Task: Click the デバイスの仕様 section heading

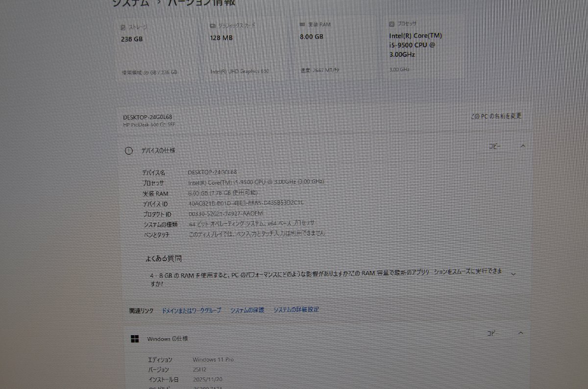Action: click(158, 150)
